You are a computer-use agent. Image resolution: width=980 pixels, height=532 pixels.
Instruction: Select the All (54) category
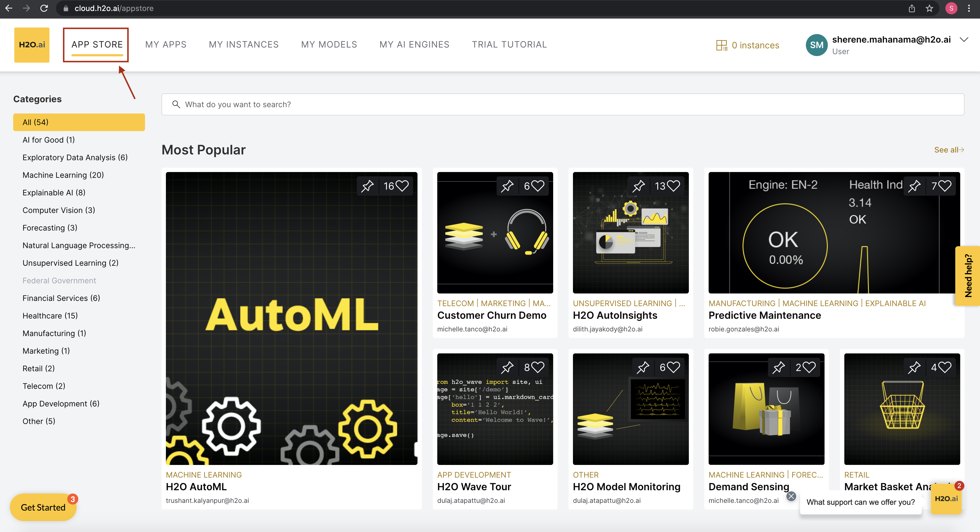[x=79, y=122]
